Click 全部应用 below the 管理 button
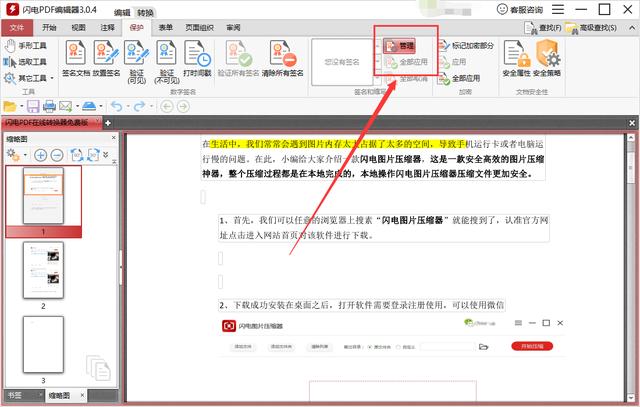This screenshot has height=407, width=640. coord(406,62)
